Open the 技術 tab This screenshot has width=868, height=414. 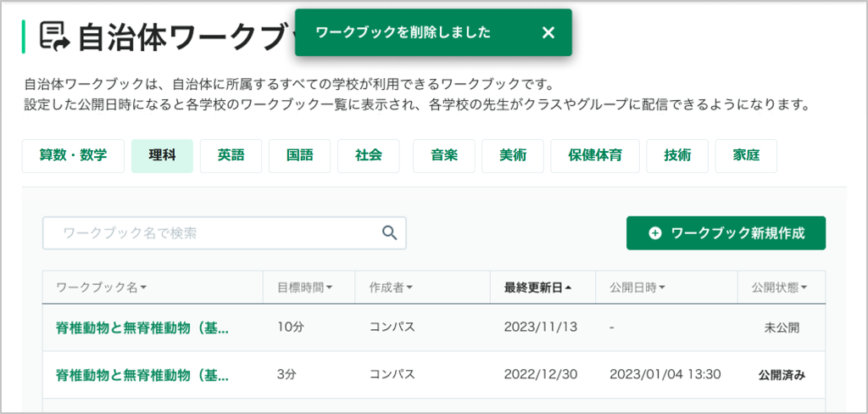(677, 156)
